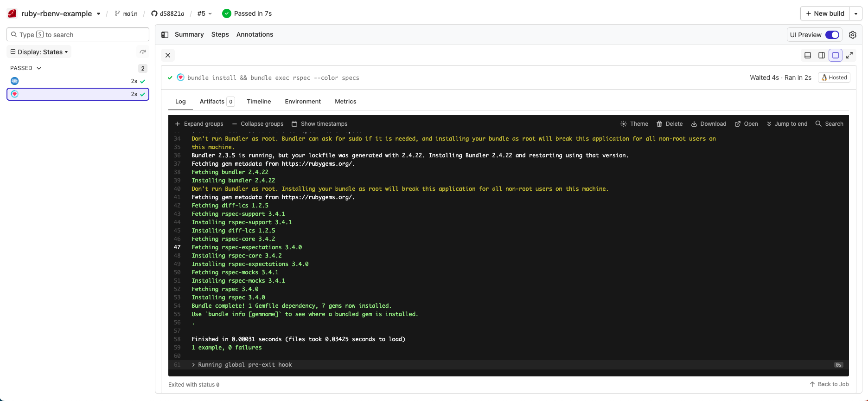Select the side-docked panel layout icon
Image resolution: width=868 pixels, height=401 pixels.
(x=822, y=55)
